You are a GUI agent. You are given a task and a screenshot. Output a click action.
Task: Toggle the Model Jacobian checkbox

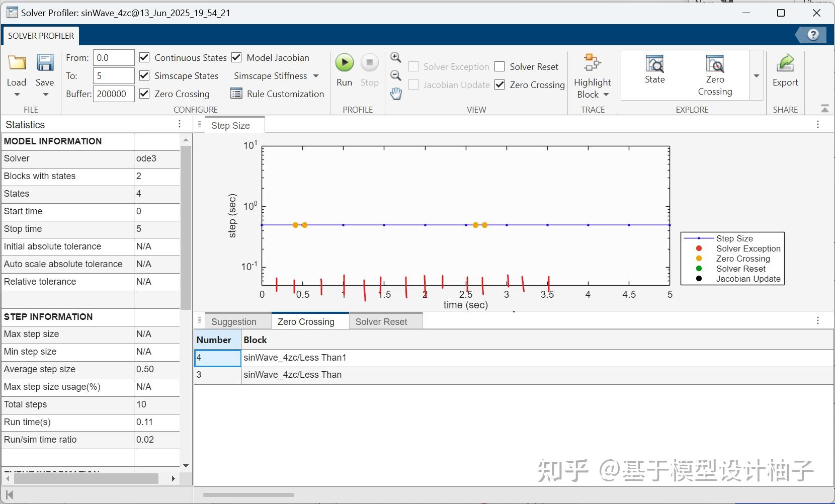(x=236, y=57)
